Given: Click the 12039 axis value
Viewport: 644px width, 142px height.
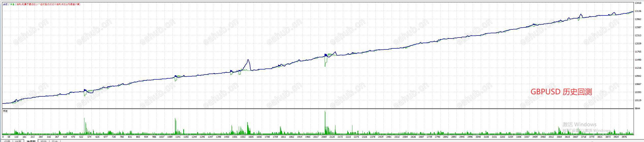Looking at the screenshot, I should click(638, 44).
